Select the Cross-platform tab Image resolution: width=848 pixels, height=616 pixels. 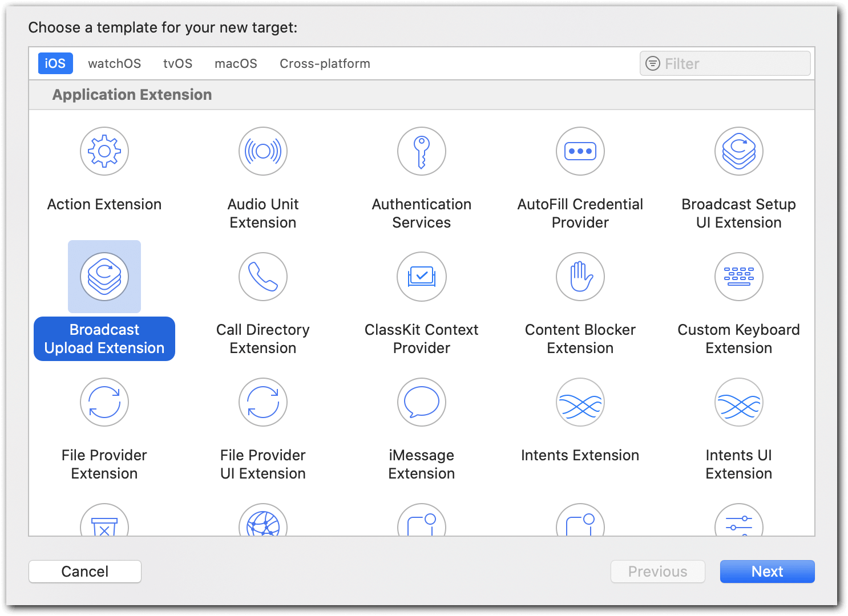(325, 63)
